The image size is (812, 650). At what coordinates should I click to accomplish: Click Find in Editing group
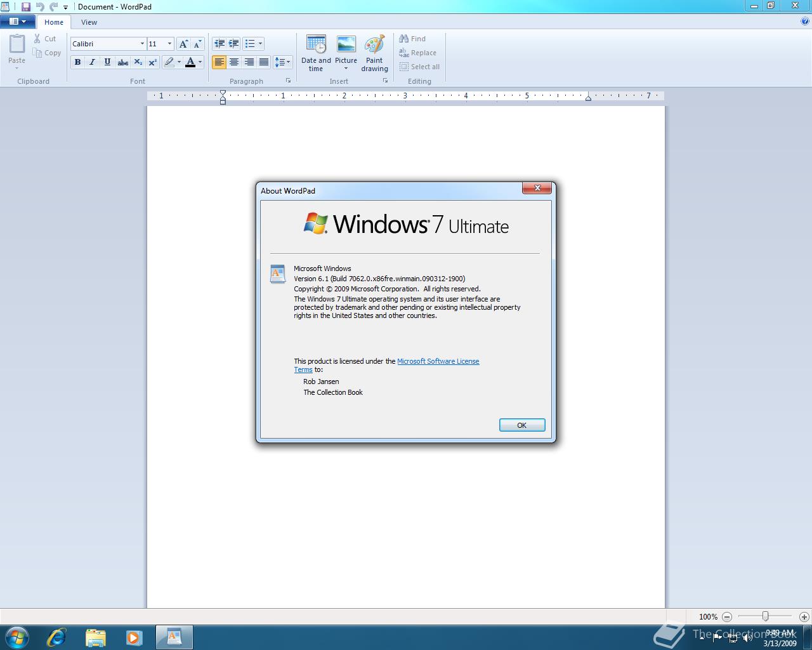click(413, 39)
